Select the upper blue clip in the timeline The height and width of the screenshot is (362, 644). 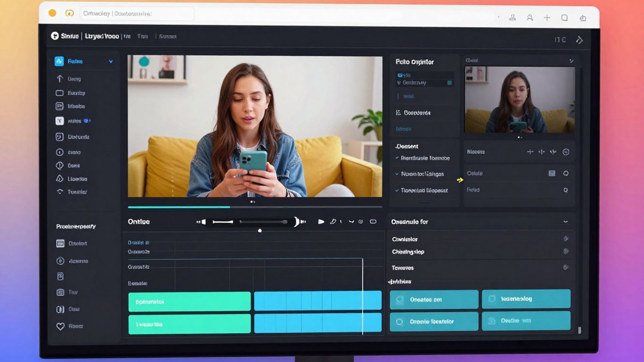click(318, 301)
